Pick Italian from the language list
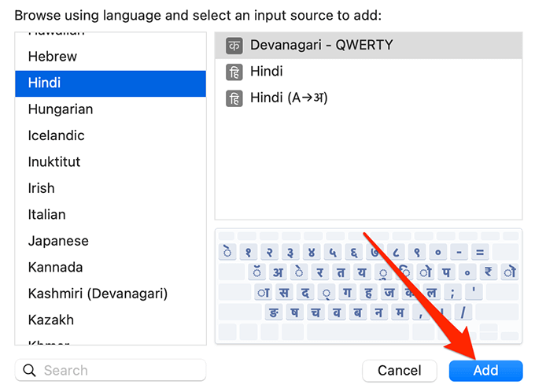The width and height of the screenshot is (535, 392). tap(46, 215)
